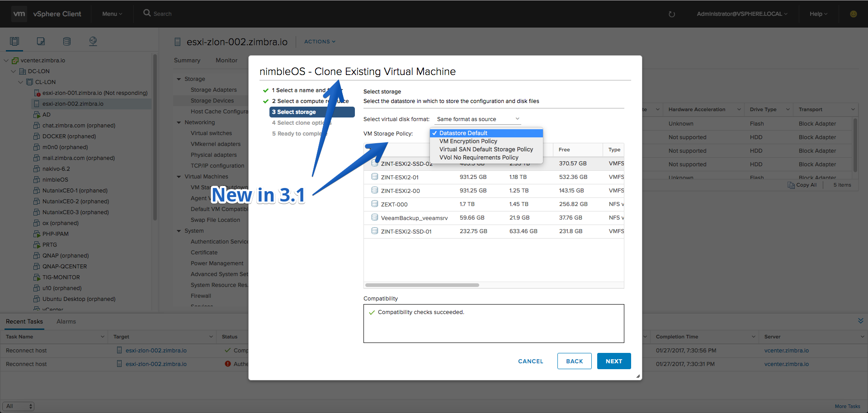Open Storage Adapters settings item
The width and height of the screenshot is (868, 413).
[213, 90]
